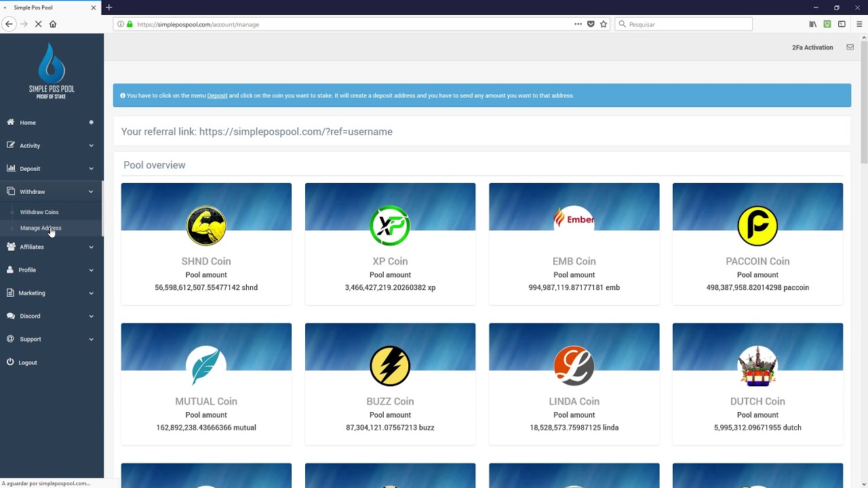Screen dimensions: 868x488
Task: Switch to Simple Pos Pool tab
Action: (x=49, y=7)
